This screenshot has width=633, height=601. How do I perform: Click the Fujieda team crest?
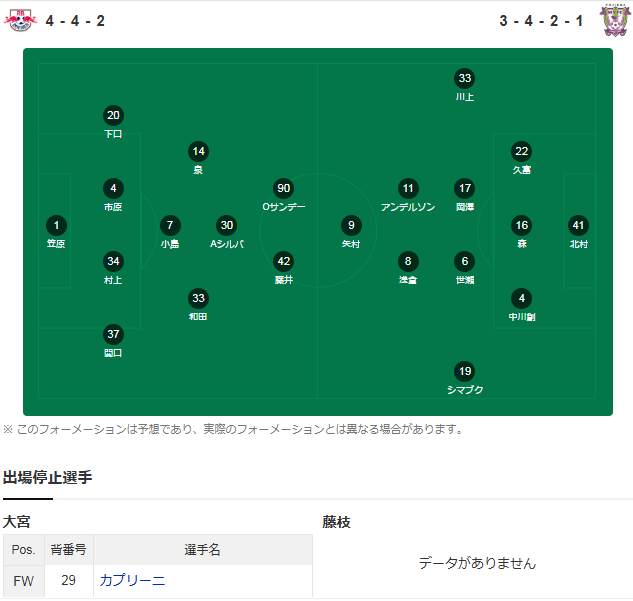click(x=613, y=20)
